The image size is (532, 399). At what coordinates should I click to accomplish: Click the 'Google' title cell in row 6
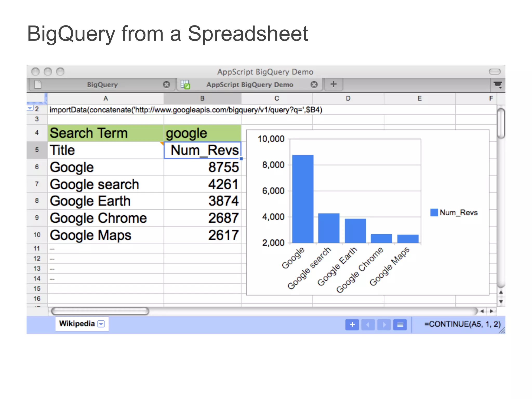[x=105, y=167]
